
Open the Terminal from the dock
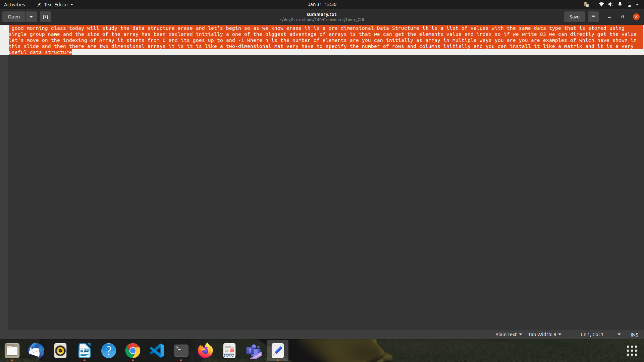click(181, 351)
